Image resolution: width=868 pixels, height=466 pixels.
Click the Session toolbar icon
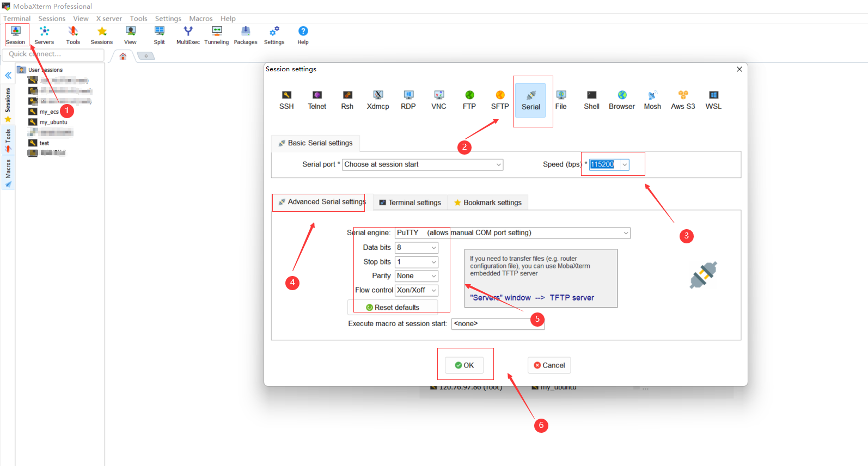click(x=16, y=35)
